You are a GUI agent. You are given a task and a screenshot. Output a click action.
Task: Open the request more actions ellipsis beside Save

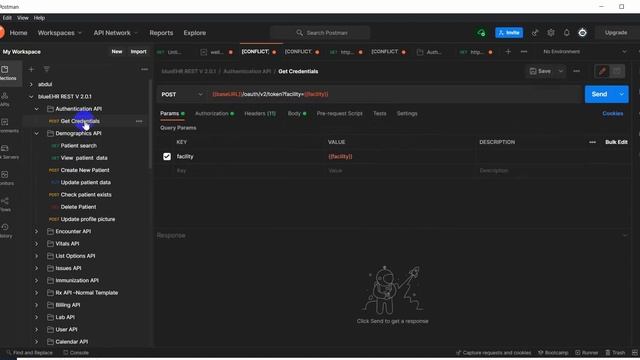576,71
